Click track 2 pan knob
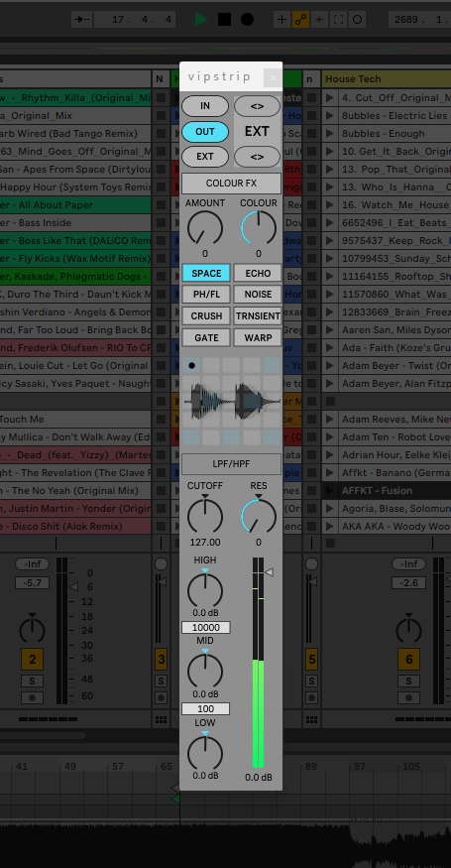Viewport: 451px width, 868px height. 32,629
